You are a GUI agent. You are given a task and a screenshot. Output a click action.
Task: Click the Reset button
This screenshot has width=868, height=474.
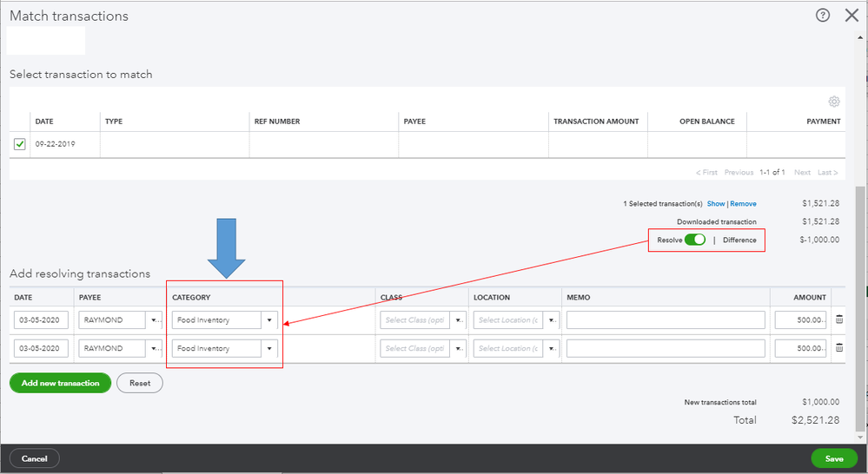(x=140, y=383)
